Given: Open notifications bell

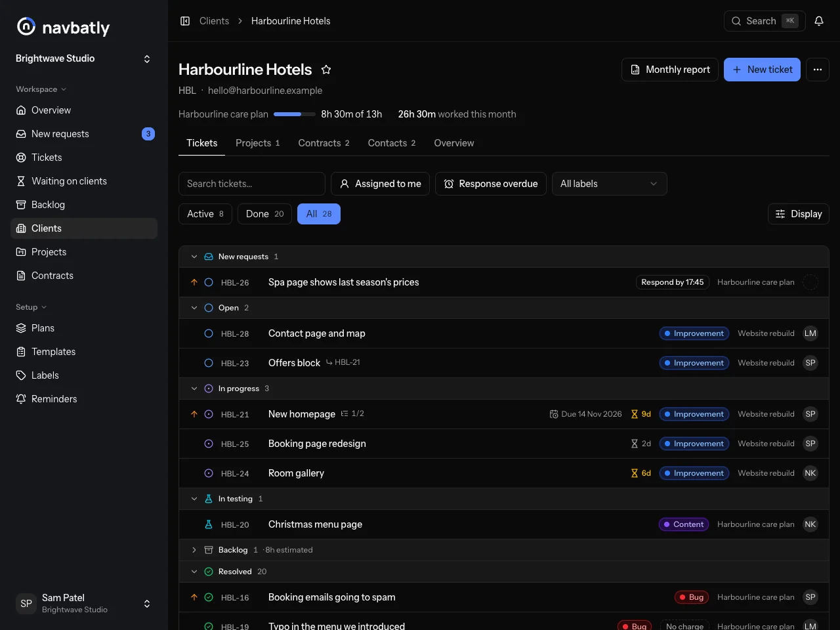Looking at the screenshot, I should click(x=819, y=21).
